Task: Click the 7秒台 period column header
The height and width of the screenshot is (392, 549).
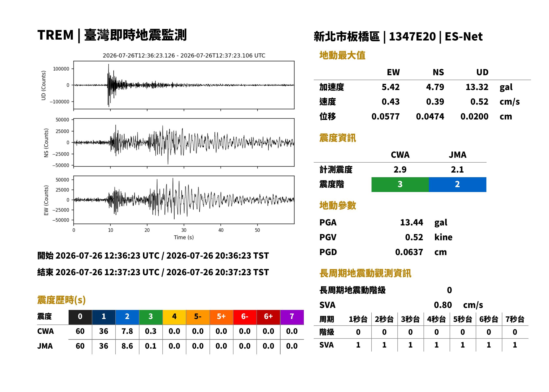Action: 515,319
